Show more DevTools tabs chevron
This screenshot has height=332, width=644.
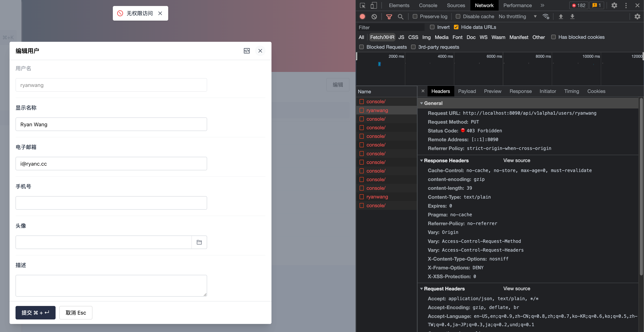(x=542, y=5)
